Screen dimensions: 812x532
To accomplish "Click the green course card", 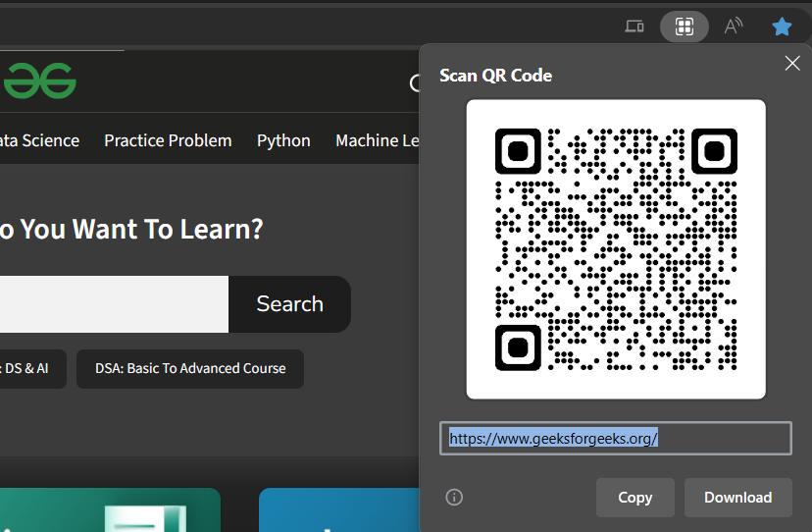I will [110, 509].
